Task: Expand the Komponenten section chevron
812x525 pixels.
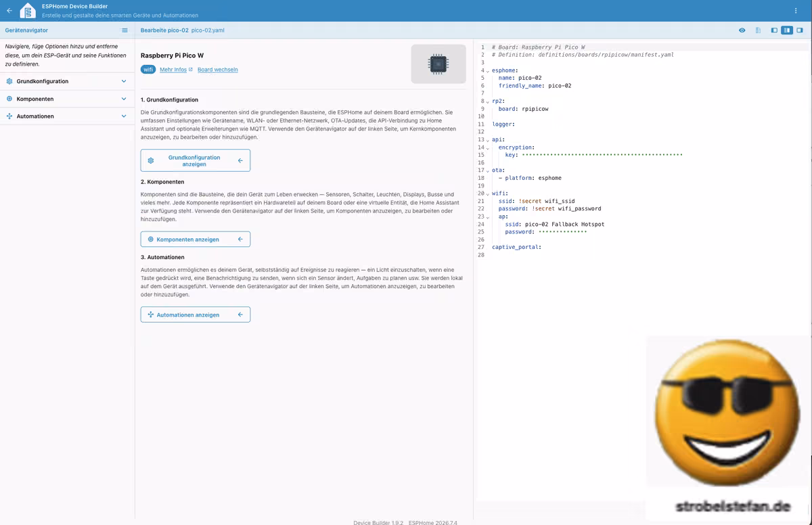Action: [124, 99]
